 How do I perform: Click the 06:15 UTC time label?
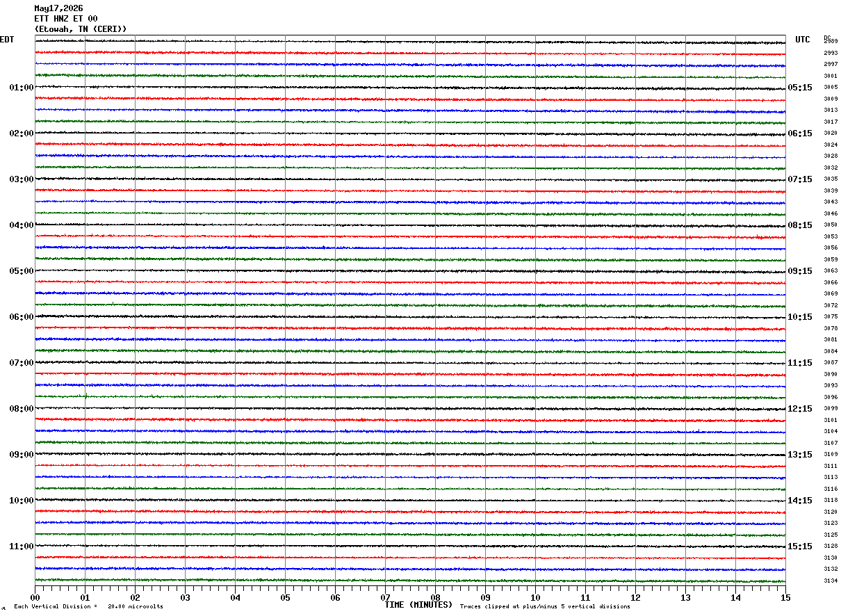click(x=800, y=133)
